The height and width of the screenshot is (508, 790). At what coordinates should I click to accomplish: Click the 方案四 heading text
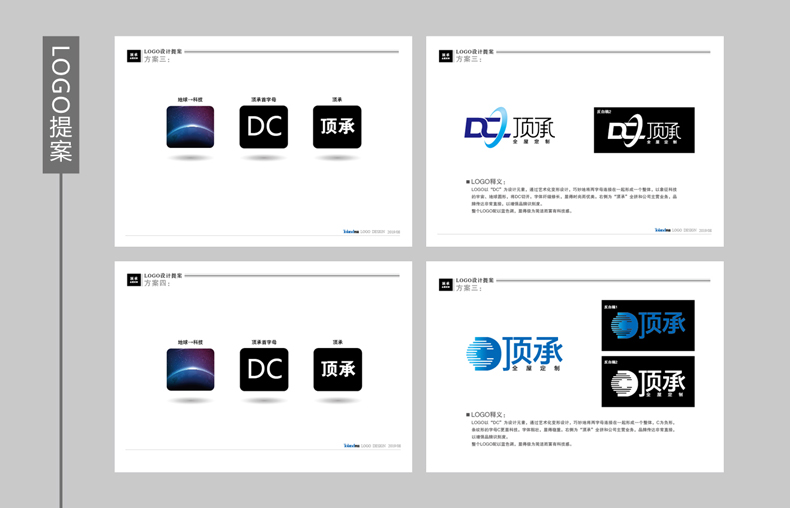tap(157, 284)
